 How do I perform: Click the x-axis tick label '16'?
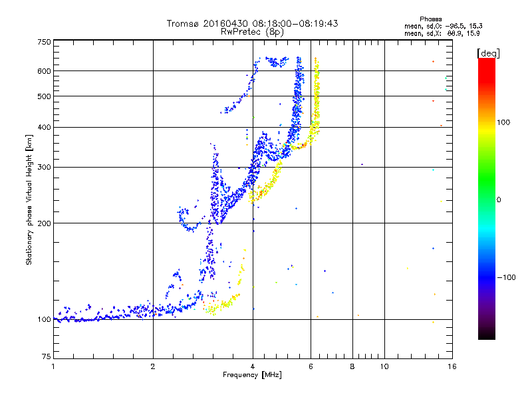[452, 366]
